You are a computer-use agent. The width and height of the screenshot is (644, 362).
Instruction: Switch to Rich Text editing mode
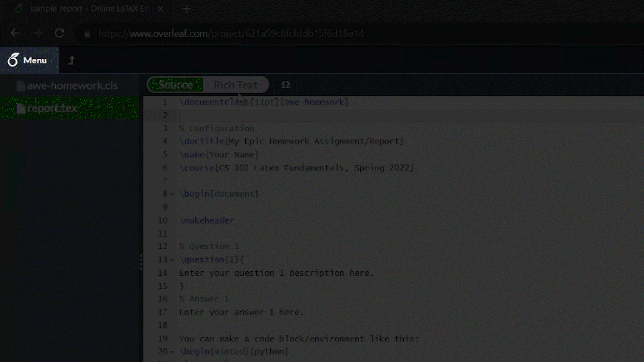coord(235,84)
